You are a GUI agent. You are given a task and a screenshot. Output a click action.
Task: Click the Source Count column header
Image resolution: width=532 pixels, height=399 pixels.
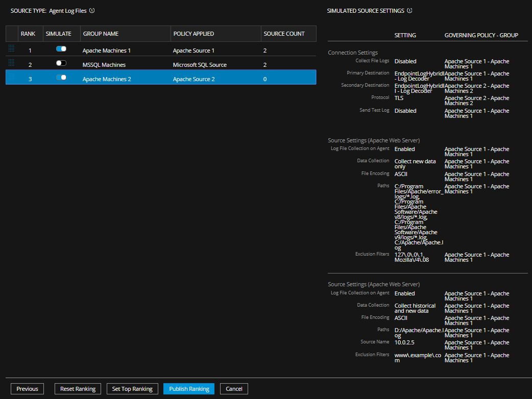(x=284, y=34)
